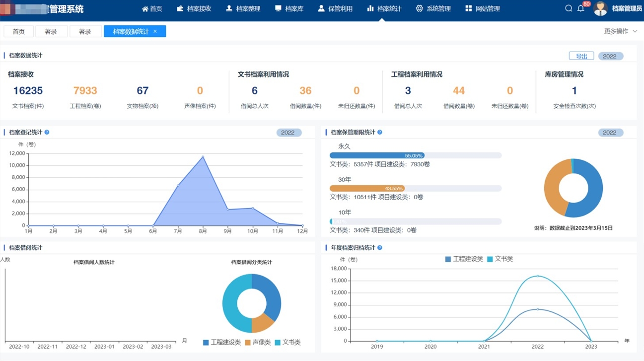Click the 7933 工程档案 count

coord(85,90)
